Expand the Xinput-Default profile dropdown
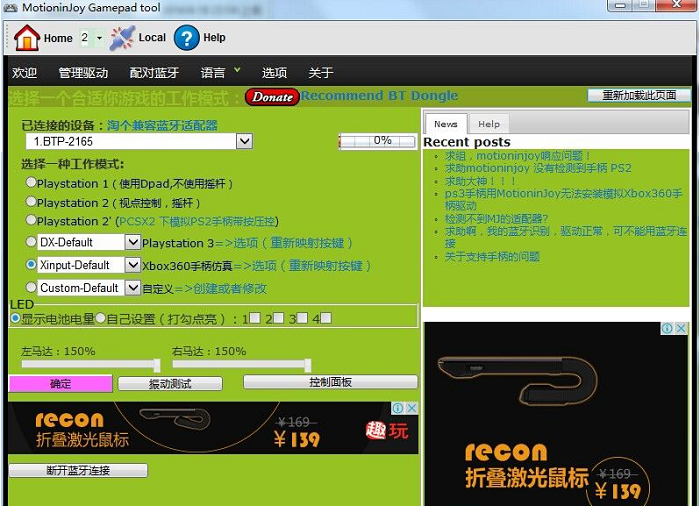 [x=133, y=265]
